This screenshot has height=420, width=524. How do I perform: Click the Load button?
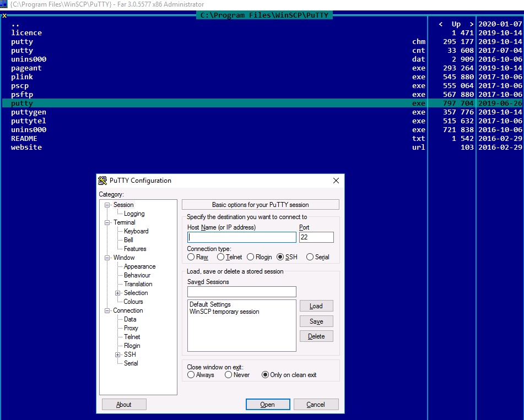(x=316, y=306)
